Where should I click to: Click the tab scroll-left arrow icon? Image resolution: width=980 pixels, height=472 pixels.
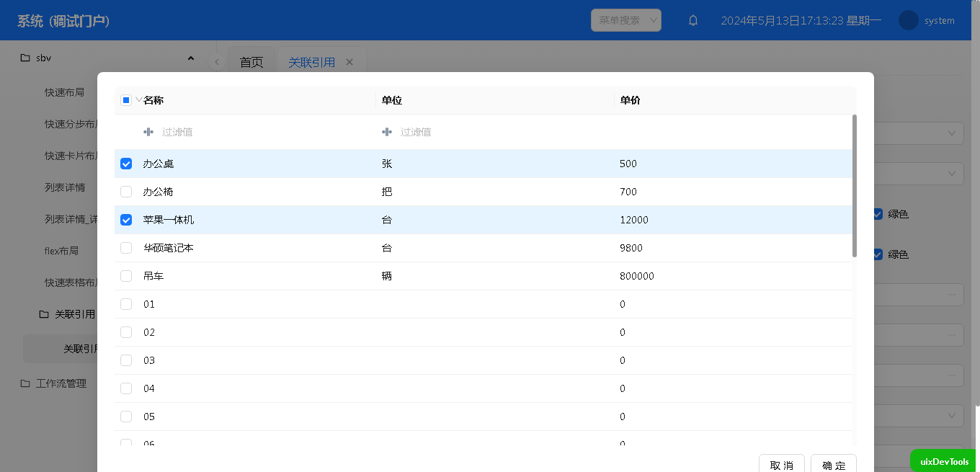coord(217,63)
